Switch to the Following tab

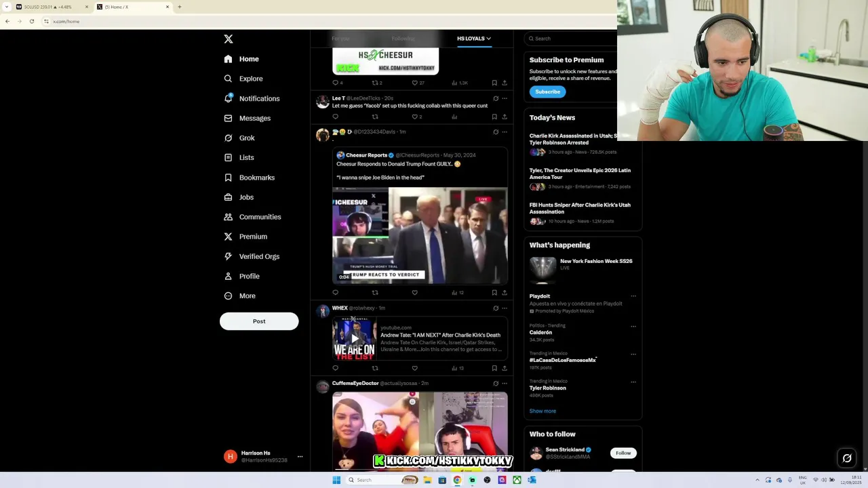click(x=403, y=39)
